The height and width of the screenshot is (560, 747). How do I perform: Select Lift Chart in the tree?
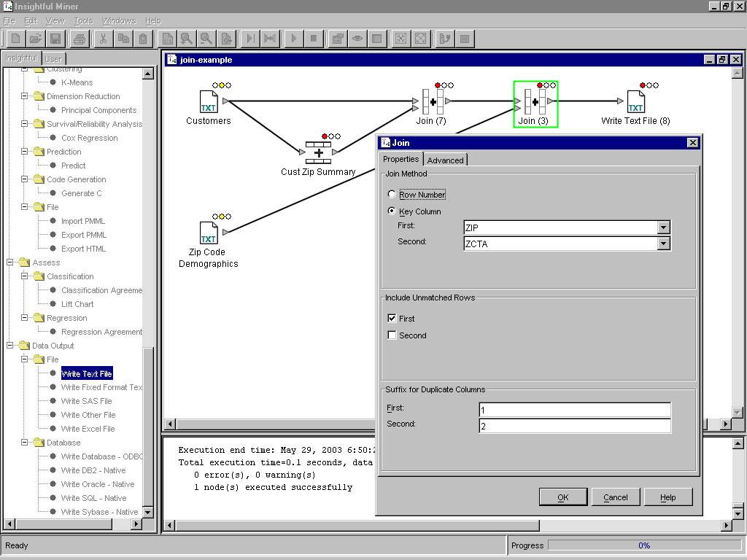click(77, 304)
